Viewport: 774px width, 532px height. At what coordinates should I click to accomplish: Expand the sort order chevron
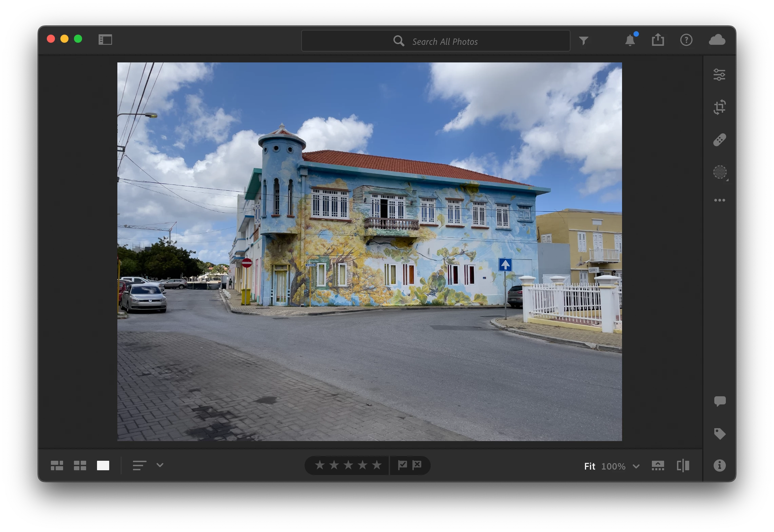[160, 465]
